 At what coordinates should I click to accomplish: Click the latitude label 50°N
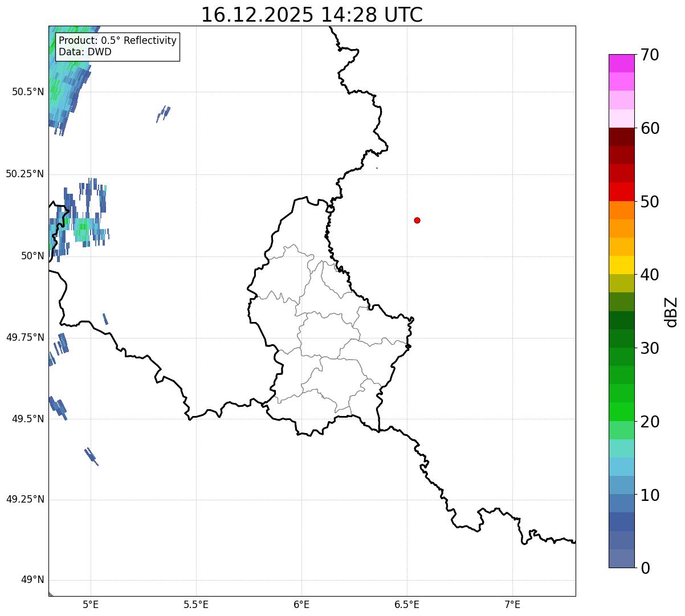pos(32,256)
